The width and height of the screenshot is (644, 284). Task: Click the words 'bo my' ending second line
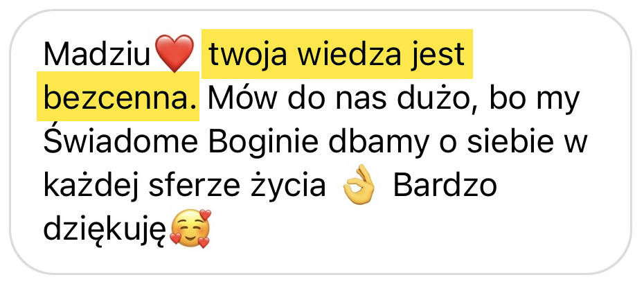coord(535,100)
